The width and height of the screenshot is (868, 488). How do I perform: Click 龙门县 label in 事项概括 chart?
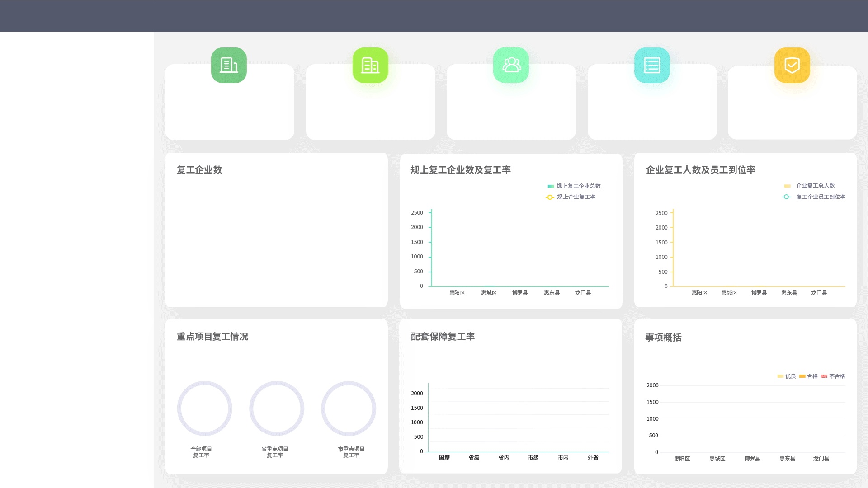[821, 459]
